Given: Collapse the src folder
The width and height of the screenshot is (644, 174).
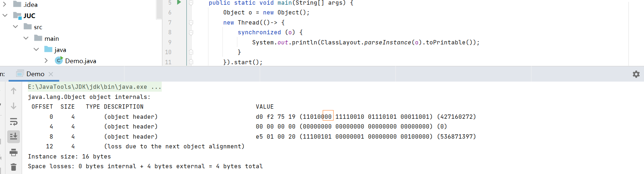Looking at the screenshot, I should 15,27.
